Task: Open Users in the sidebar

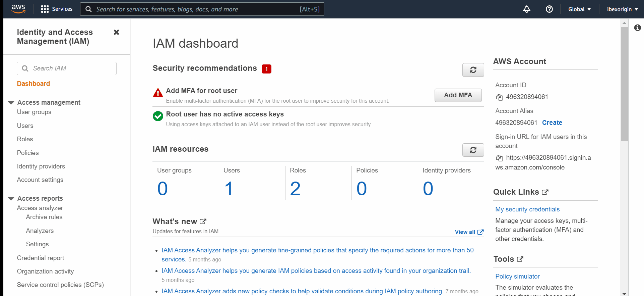Action: [25, 126]
